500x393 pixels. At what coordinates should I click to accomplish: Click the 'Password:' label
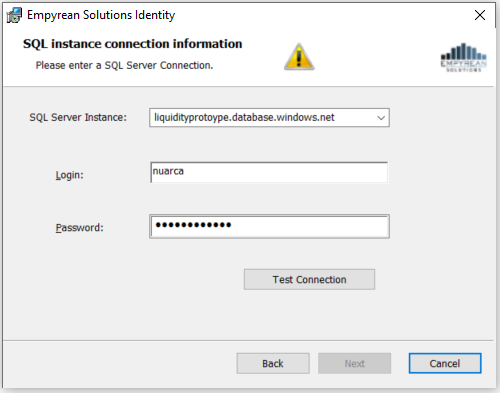[x=79, y=228]
